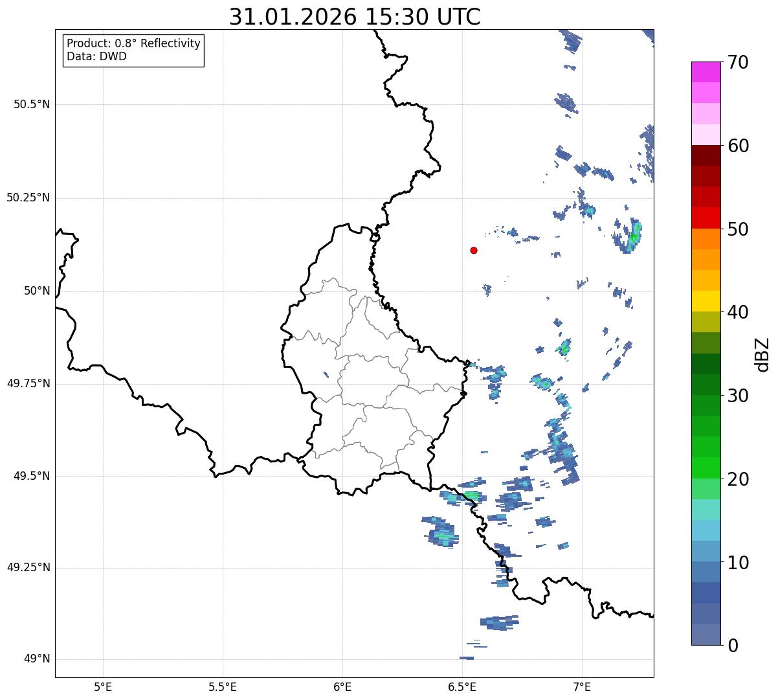Screen dimensions: 778x700
Task: Click the title text 31.01.2026 15:30 UTC
Action: 355,17
